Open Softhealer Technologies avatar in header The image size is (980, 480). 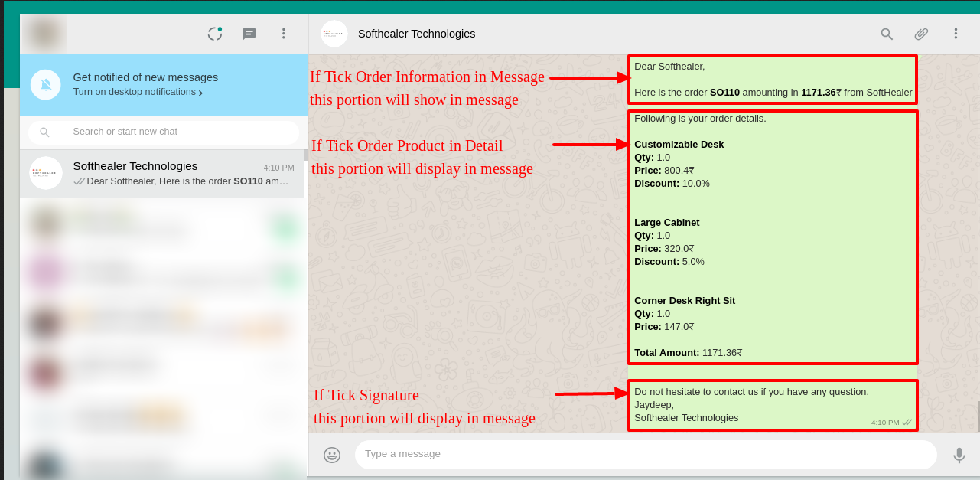pos(334,34)
